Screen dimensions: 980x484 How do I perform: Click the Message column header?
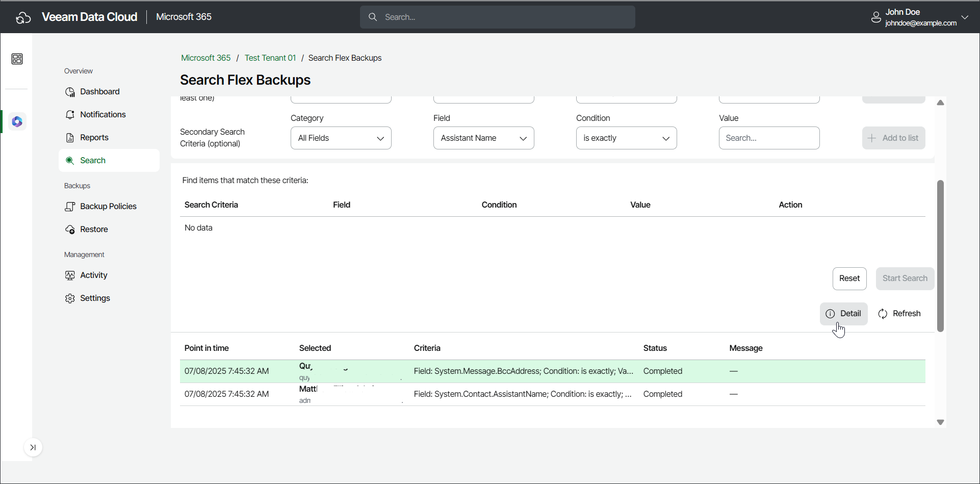pyautogui.click(x=746, y=348)
